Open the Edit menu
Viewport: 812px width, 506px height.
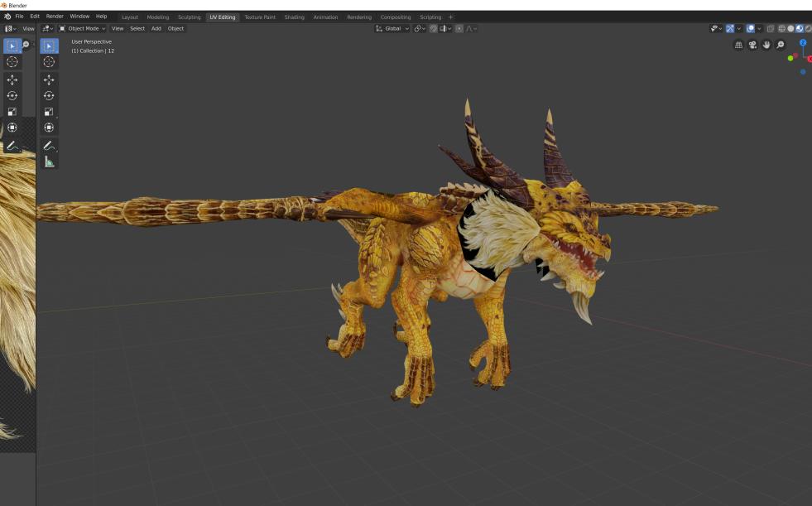[x=35, y=17]
